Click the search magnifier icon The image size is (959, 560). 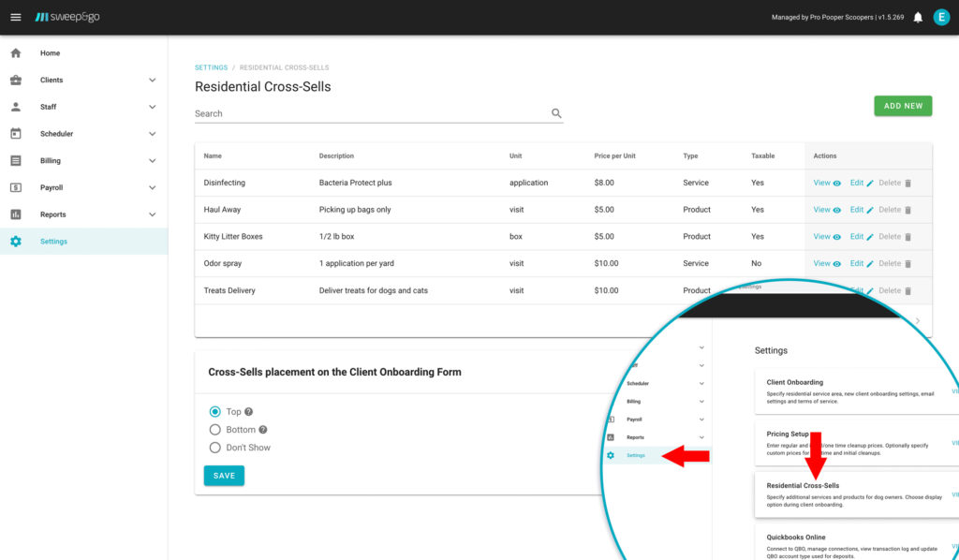coord(556,112)
